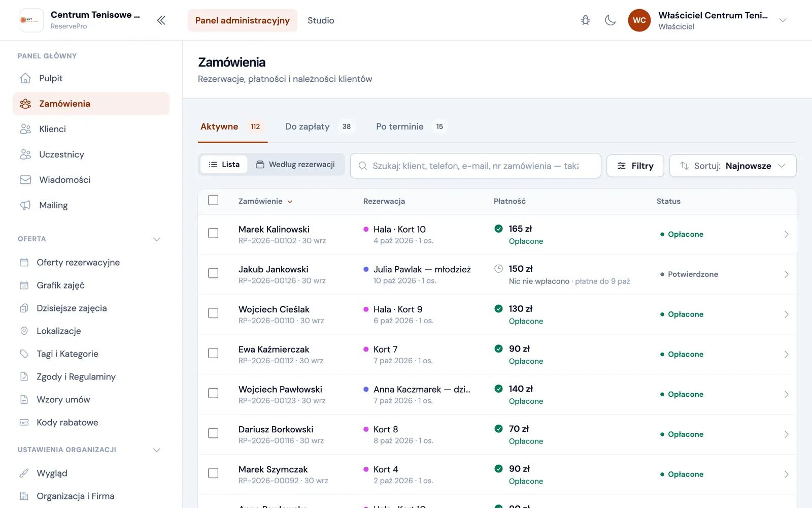Check Dariusz Borkowski's row checkbox

click(213, 433)
